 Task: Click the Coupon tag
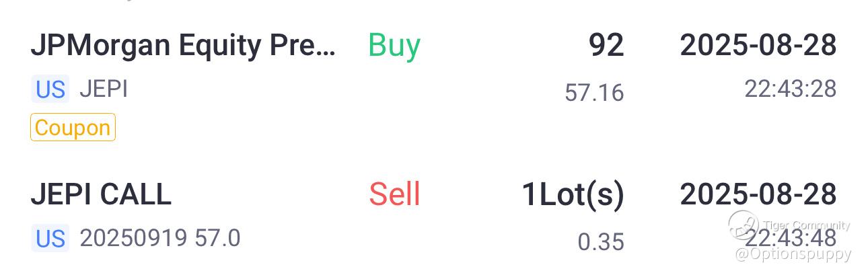pos(73,128)
